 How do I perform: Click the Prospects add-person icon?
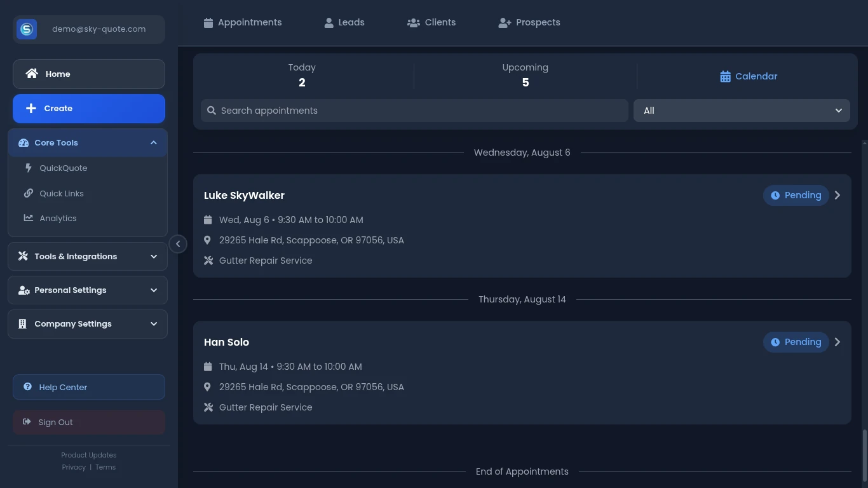[504, 22]
